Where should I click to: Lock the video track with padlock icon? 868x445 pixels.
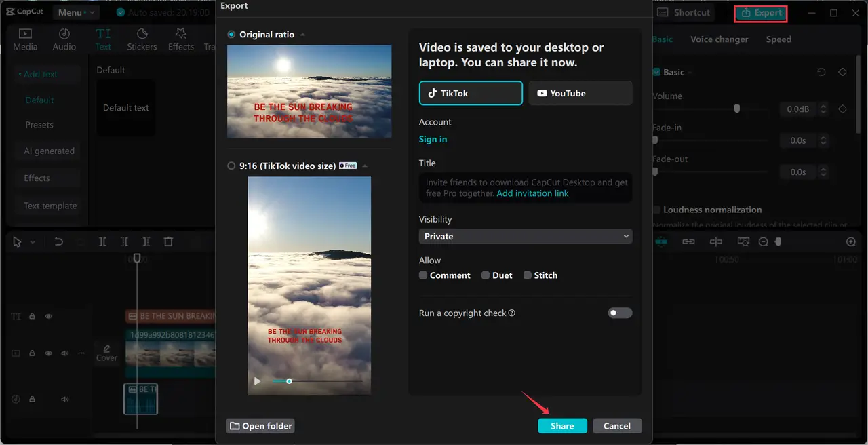[32, 353]
